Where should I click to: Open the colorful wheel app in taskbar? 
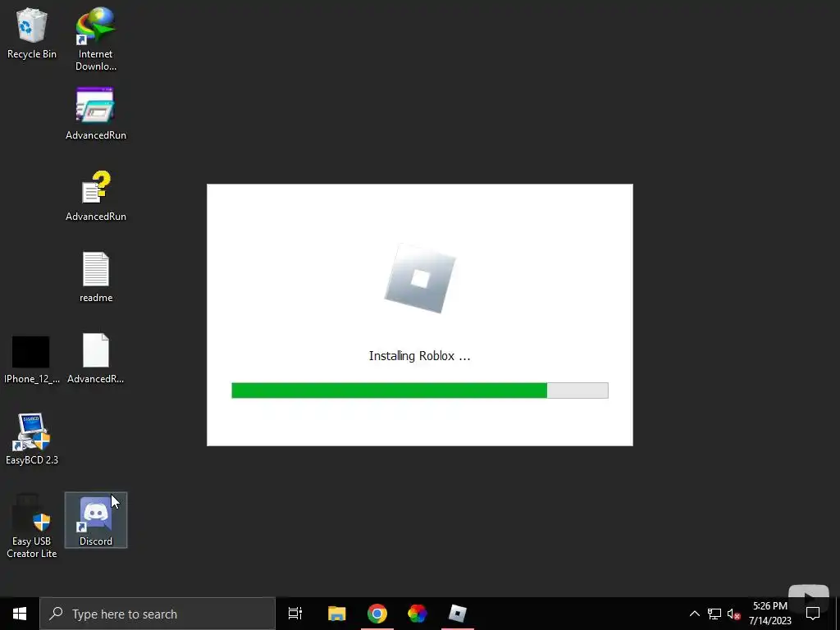tap(418, 614)
